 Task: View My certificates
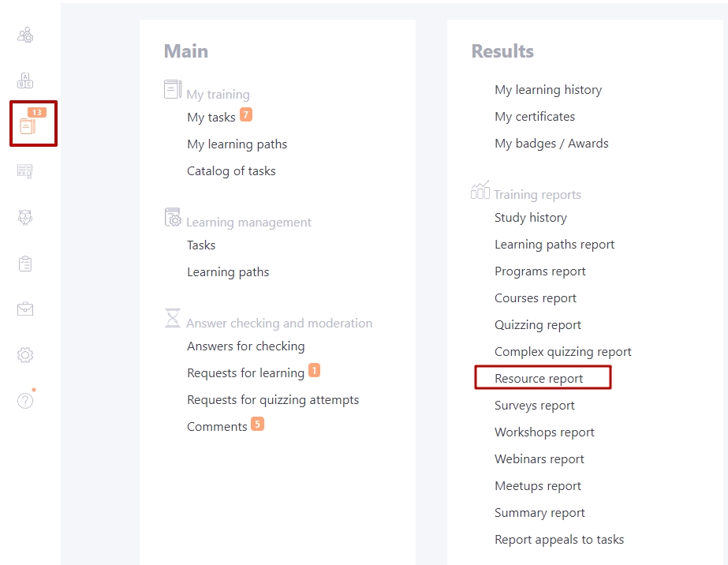pos(535,116)
